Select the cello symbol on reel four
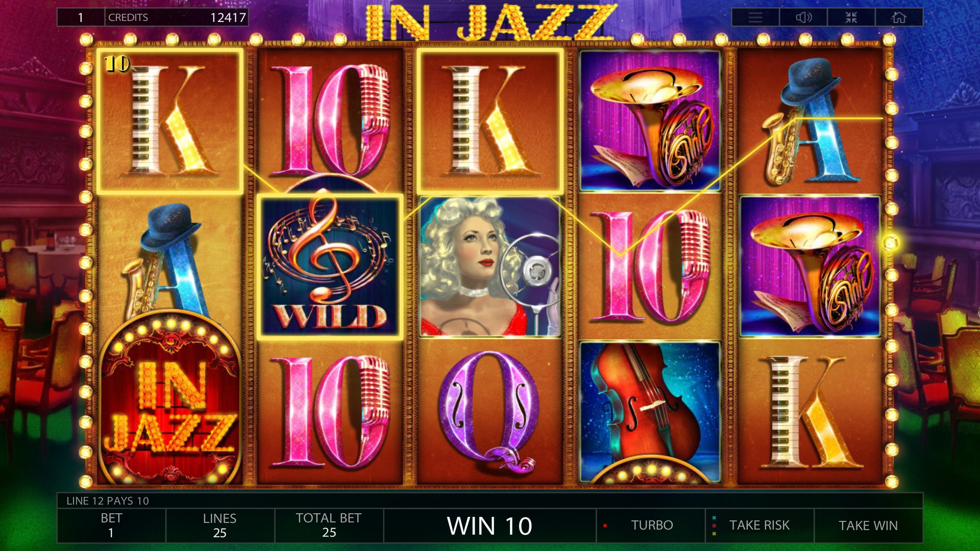This screenshot has height=551, width=980. [649, 411]
